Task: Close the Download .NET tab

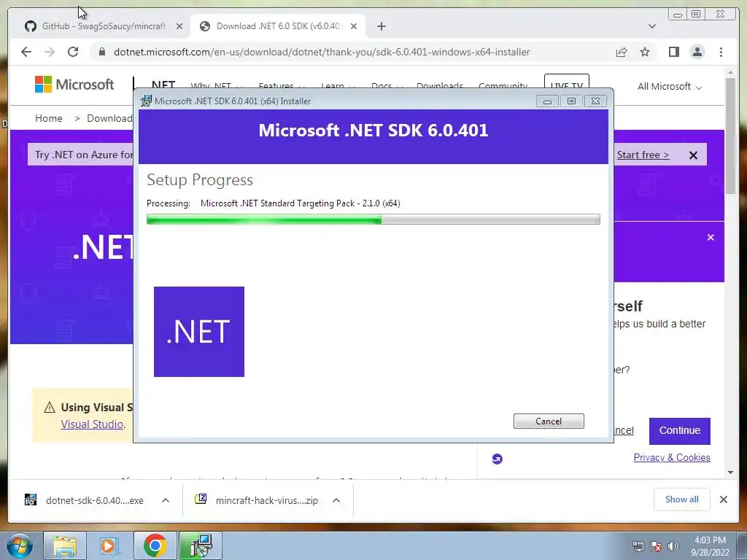Action: tap(354, 26)
